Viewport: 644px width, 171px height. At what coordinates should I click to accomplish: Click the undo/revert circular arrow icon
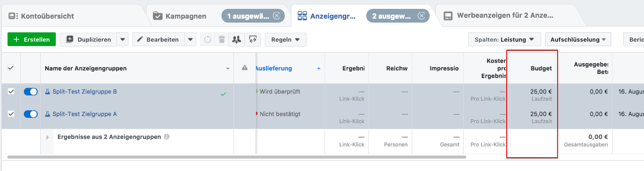point(207,39)
